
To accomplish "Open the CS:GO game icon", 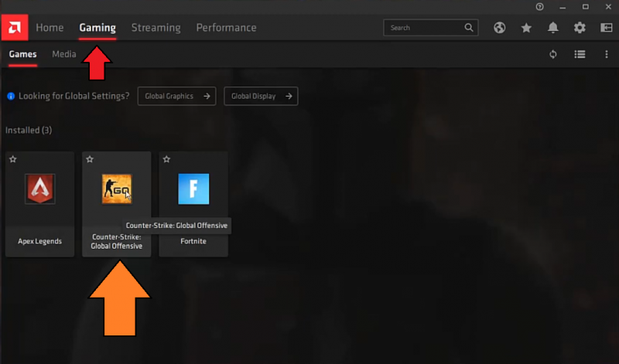I will tap(117, 189).
